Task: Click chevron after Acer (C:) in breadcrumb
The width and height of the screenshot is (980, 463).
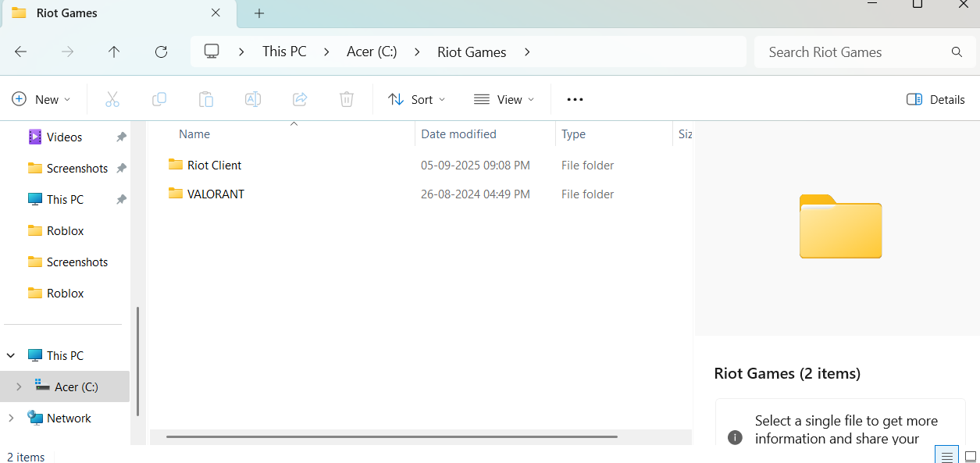Action: [417, 52]
